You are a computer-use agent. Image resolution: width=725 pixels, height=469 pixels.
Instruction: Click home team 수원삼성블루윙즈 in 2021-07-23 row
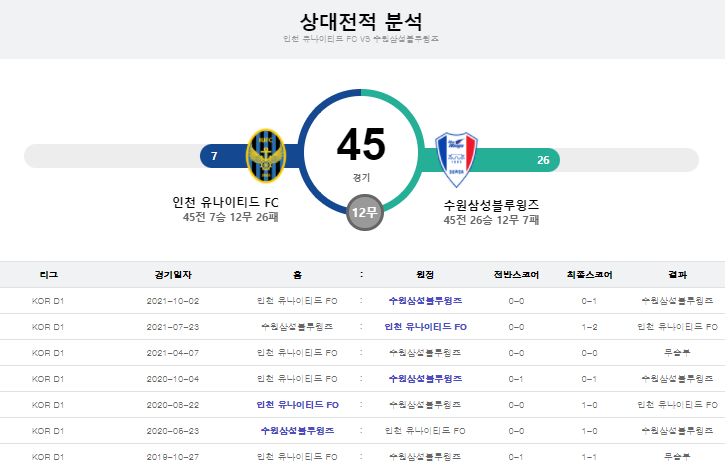[x=297, y=327]
